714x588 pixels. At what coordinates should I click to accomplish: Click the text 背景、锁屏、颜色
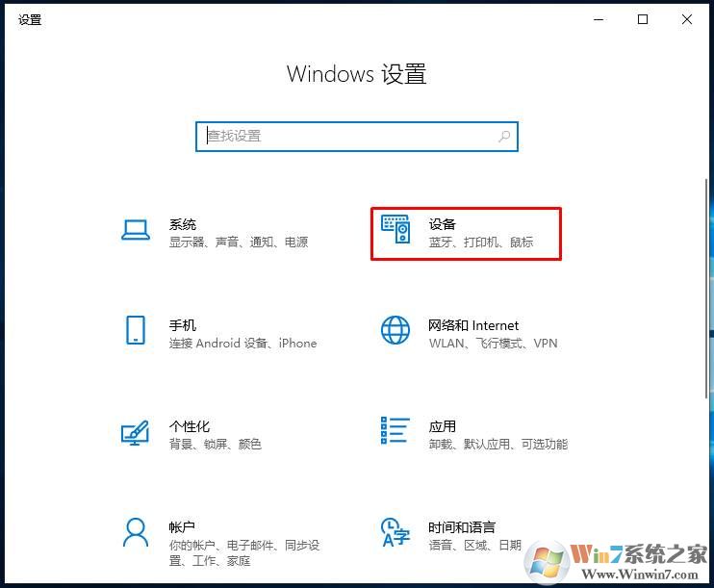pos(216,444)
